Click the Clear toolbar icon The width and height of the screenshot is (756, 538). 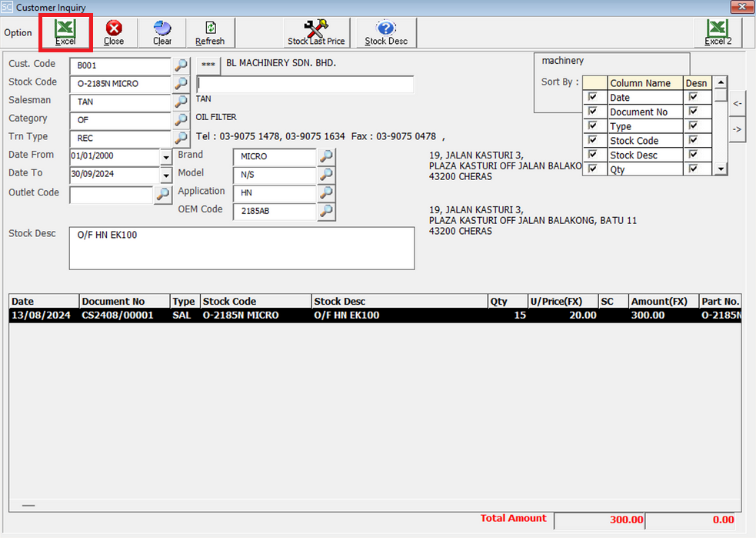coord(162,33)
